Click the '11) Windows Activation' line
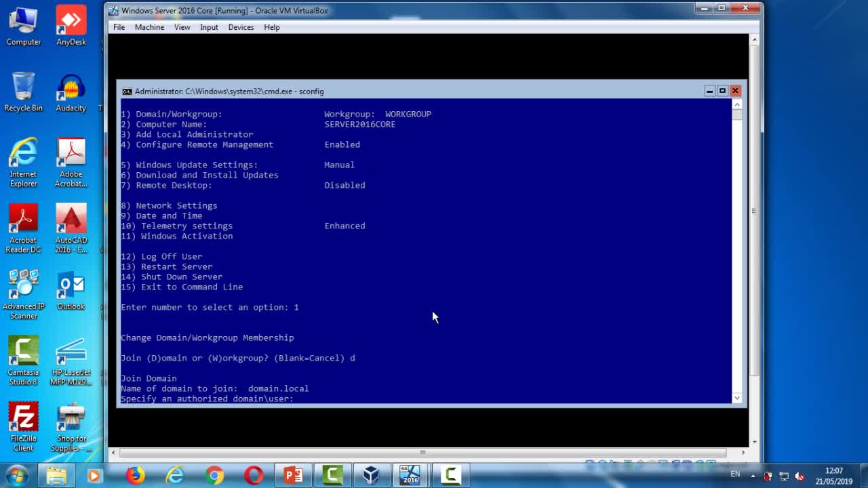This screenshot has height=488, width=868. 177,236
